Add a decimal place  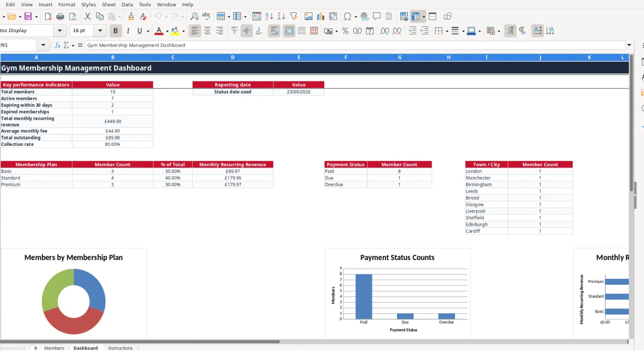(x=385, y=31)
